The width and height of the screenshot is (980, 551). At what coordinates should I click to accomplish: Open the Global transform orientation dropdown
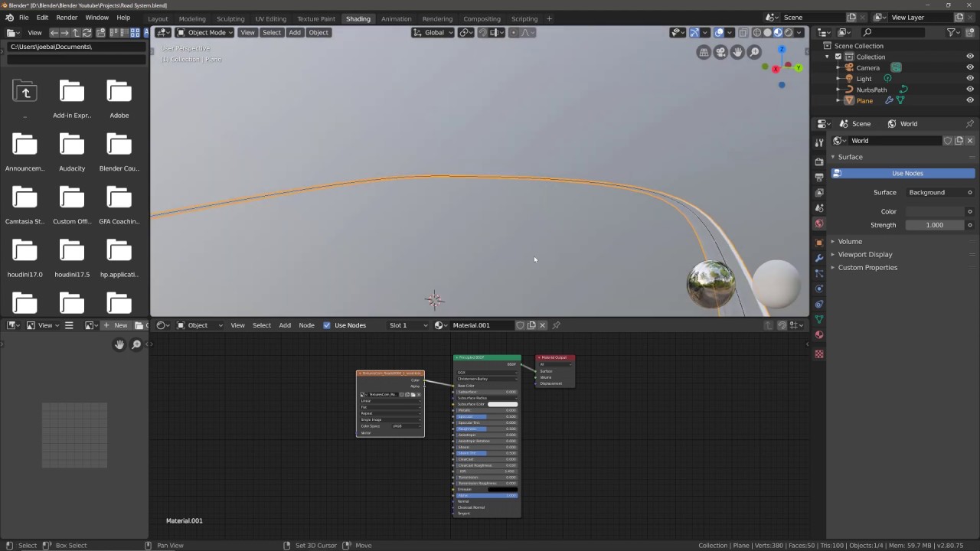(x=433, y=32)
